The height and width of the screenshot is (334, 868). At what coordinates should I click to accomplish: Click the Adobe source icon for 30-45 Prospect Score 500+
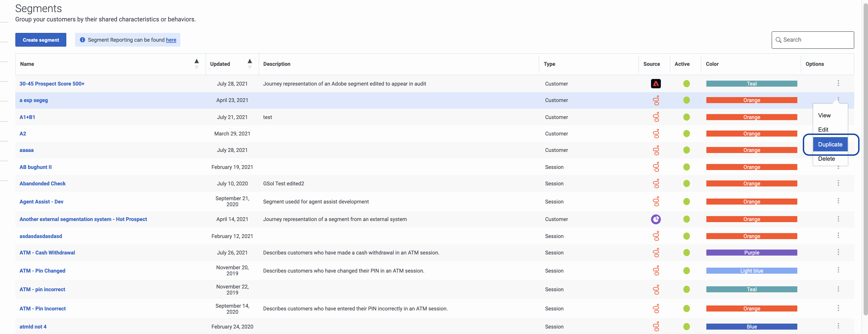pos(656,84)
